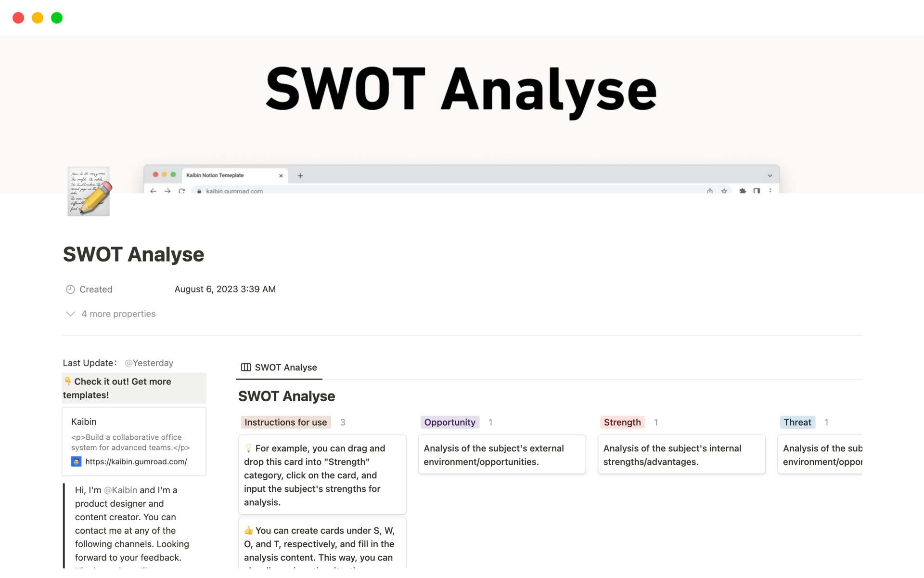Click the browser extensions puzzle icon
Viewport: 924px width, 578px height.
743,193
